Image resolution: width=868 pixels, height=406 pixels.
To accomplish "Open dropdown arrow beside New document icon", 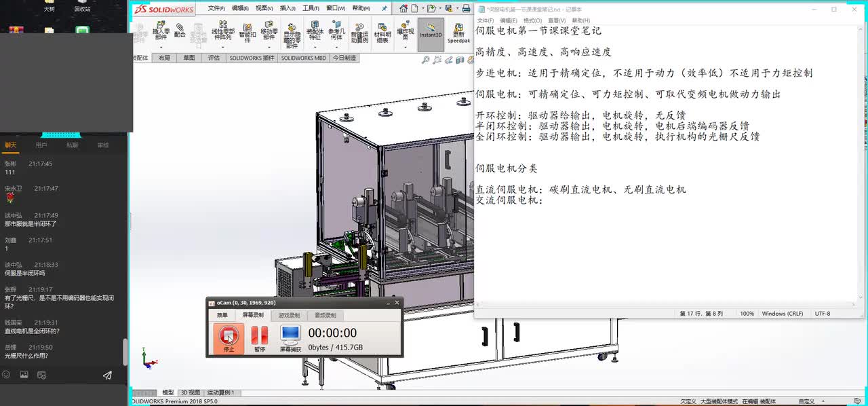I will click(x=424, y=10).
